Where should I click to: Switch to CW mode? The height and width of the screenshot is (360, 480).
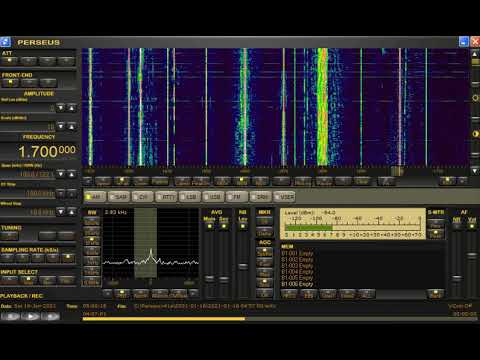[x=142, y=197]
